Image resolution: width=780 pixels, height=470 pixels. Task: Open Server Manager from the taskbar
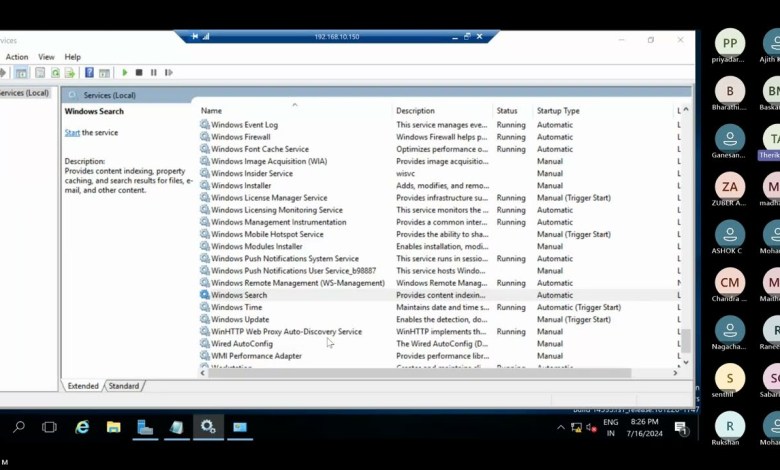145,427
